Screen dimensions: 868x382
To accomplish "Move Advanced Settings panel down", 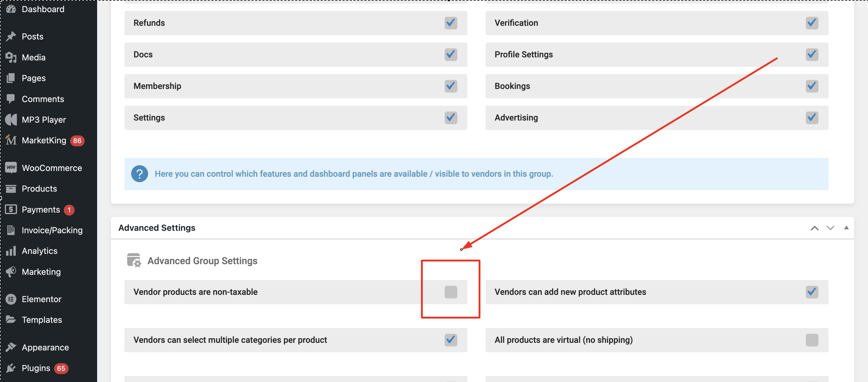I will pyautogui.click(x=830, y=228).
